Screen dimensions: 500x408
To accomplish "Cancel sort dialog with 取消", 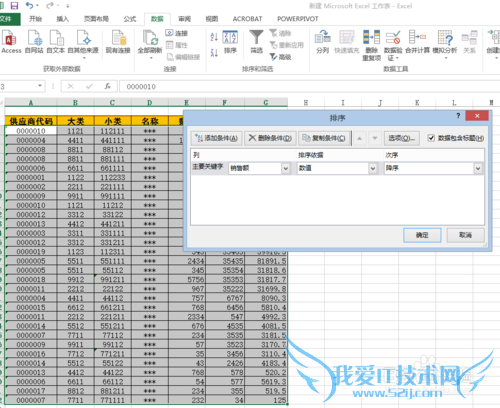I will 465,235.
